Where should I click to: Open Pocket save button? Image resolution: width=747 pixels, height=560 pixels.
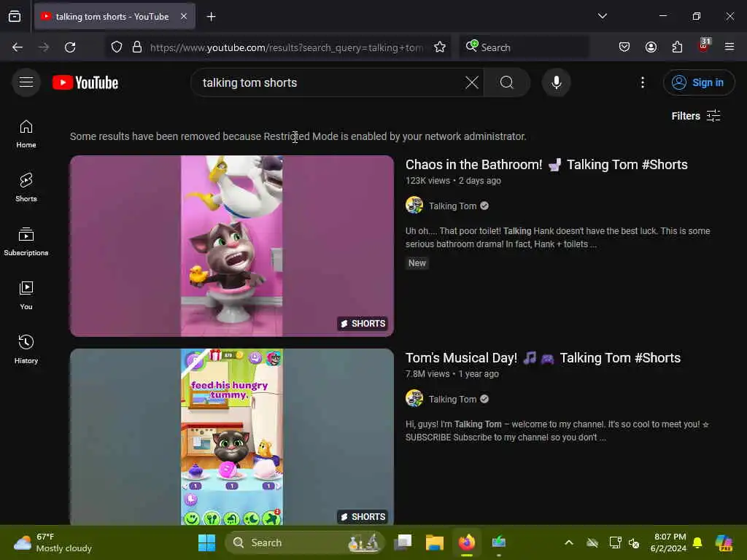click(624, 47)
